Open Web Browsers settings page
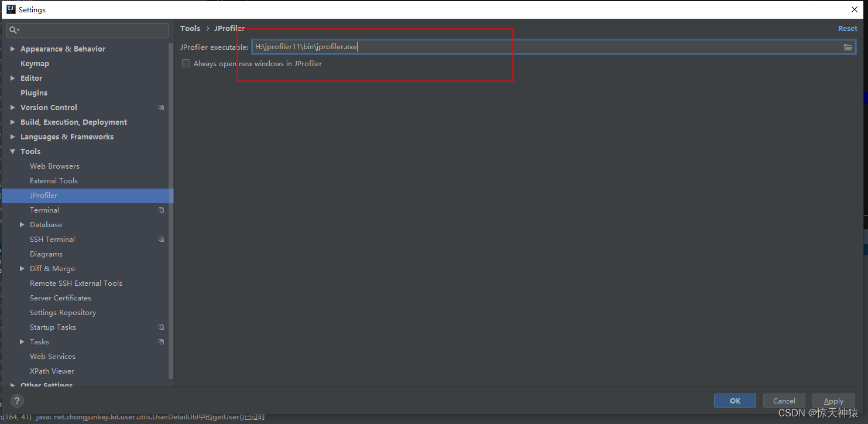 point(54,166)
